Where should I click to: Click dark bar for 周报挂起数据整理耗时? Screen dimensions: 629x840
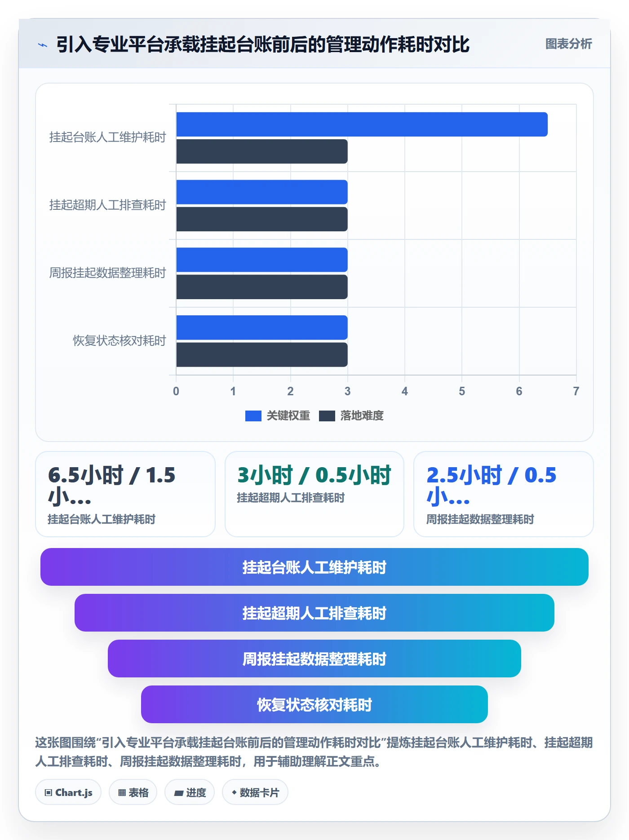pos(262,287)
